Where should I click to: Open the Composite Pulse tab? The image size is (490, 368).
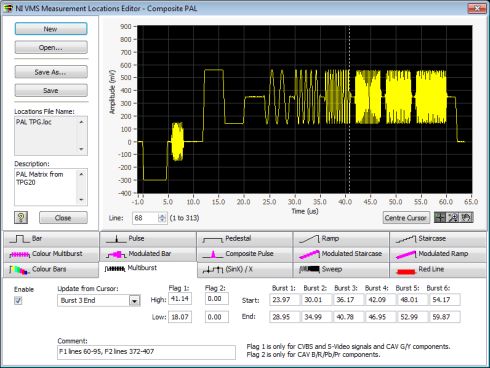pyautogui.click(x=245, y=254)
